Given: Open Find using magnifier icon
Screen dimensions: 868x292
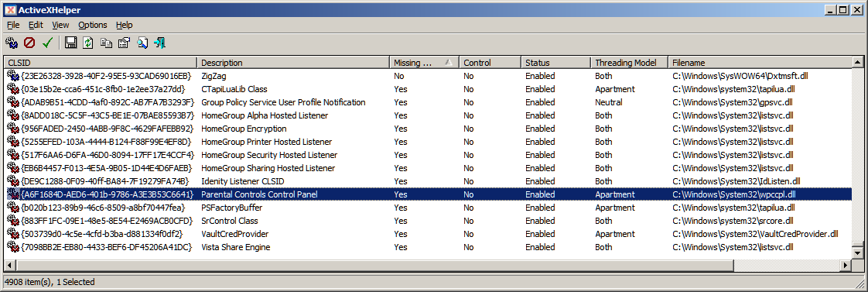Looking at the screenshot, I should point(142,43).
